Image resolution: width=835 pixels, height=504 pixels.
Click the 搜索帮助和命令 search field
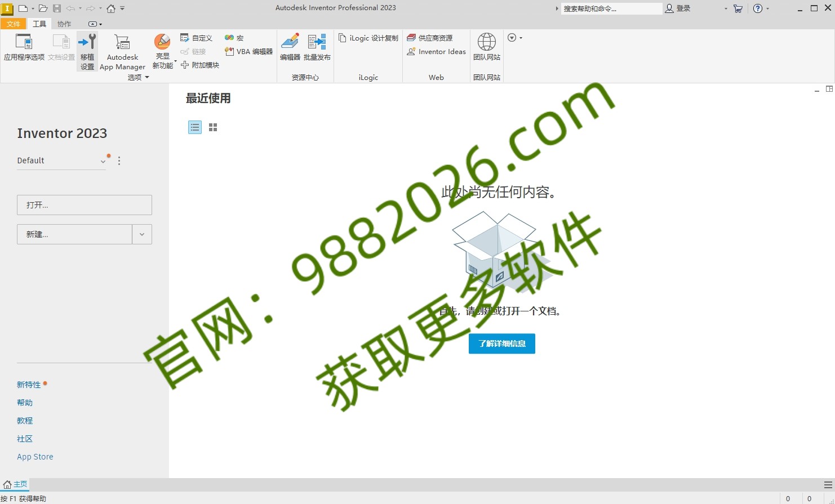pyautogui.click(x=611, y=8)
